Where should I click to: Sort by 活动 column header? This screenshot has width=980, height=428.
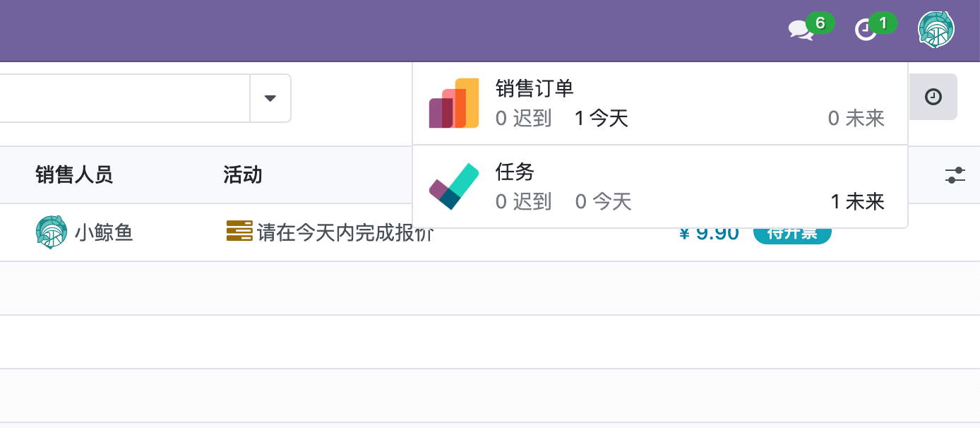(243, 175)
